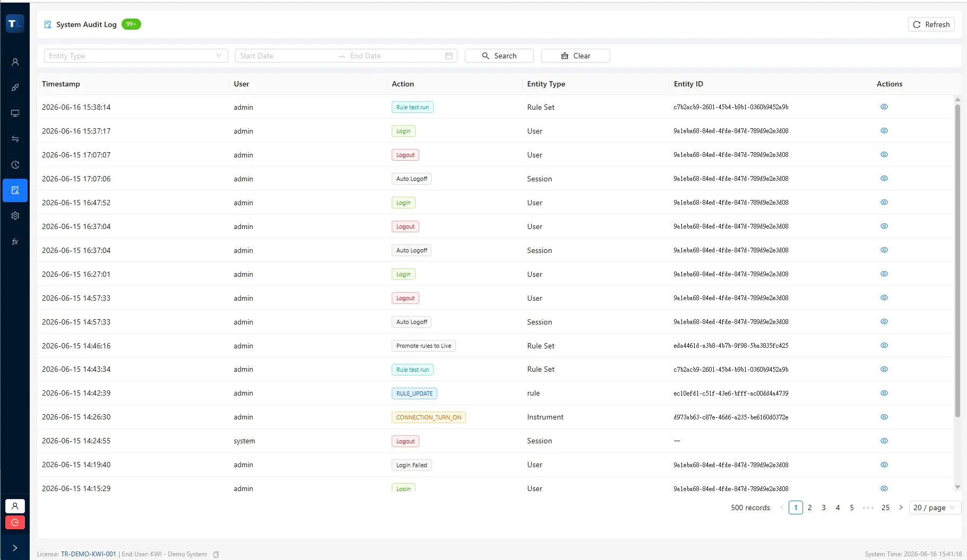The image size is (967, 560).
Task: View details for the CONNECTION_TURN_ON entry
Action: (884, 417)
